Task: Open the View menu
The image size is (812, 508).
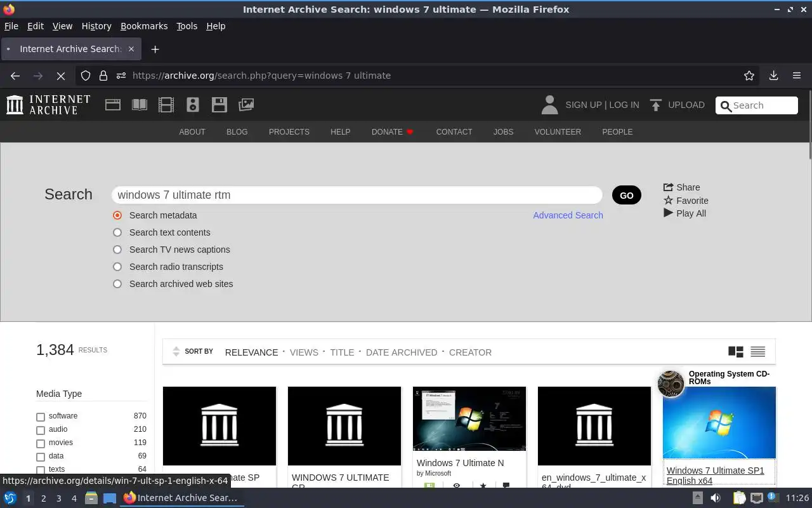Action: (x=62, y=26)
